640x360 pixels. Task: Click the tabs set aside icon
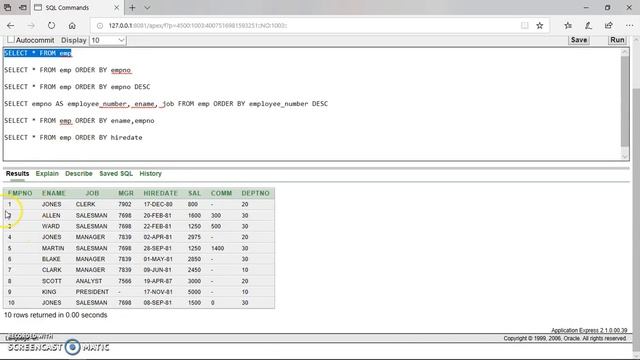[x=7, y=8]
